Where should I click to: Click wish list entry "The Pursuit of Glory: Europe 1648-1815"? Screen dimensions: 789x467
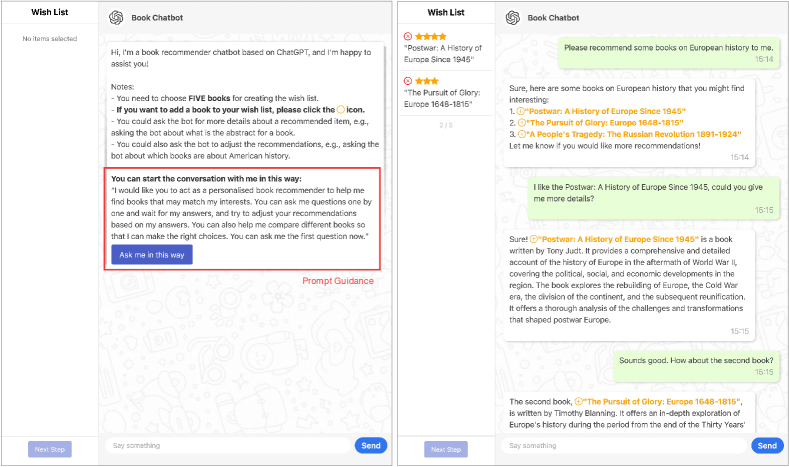tap(442, 99)
